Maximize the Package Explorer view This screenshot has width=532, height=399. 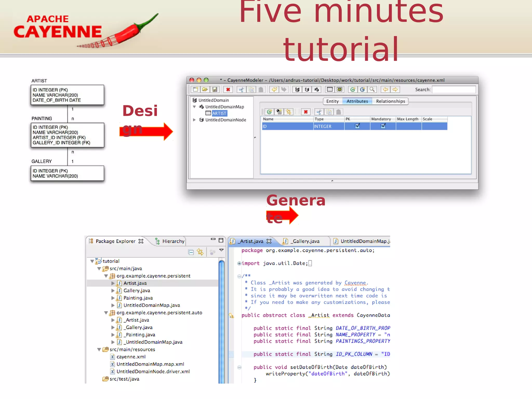221,240
